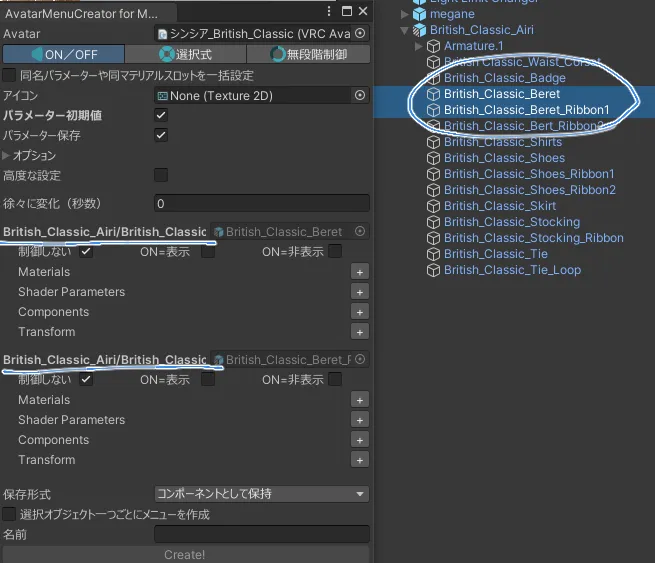Click the megane prefab icon
The image size is (655, 563).
pyautogui.click(x=420, y=14)
